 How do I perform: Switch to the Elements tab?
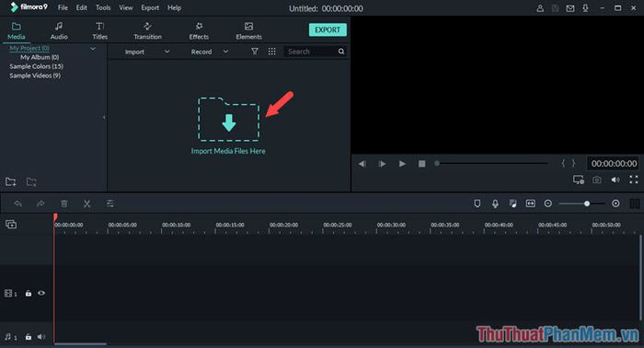(x=248, y=31)
